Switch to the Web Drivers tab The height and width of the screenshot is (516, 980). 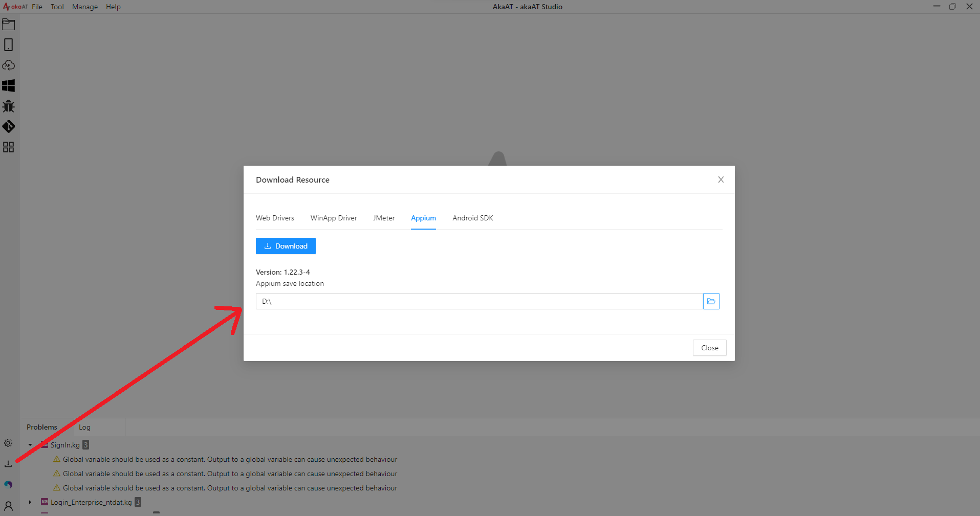point(275,218)
